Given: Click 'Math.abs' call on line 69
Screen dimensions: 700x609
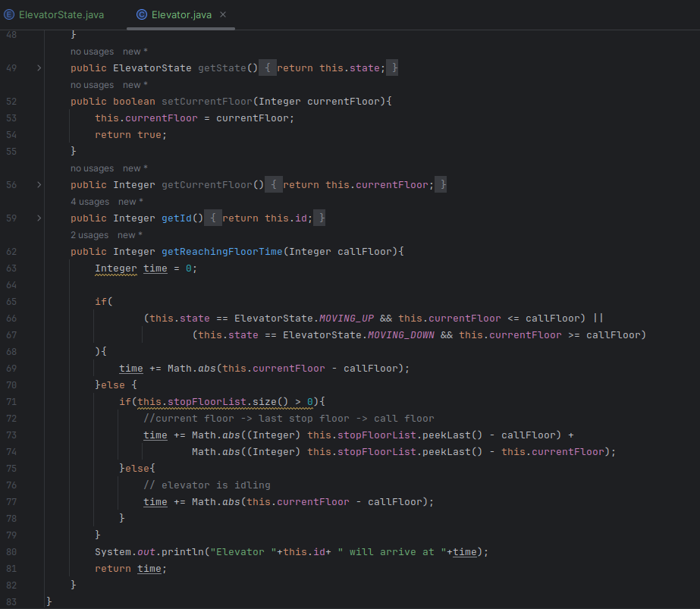Looking at the screenshot, I should [192, 369].
